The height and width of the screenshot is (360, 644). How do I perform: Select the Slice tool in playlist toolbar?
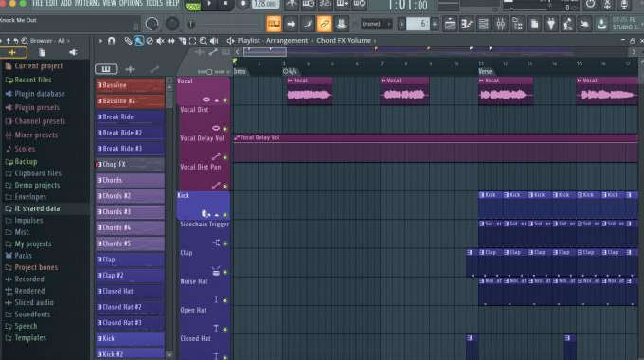point(182,41)
